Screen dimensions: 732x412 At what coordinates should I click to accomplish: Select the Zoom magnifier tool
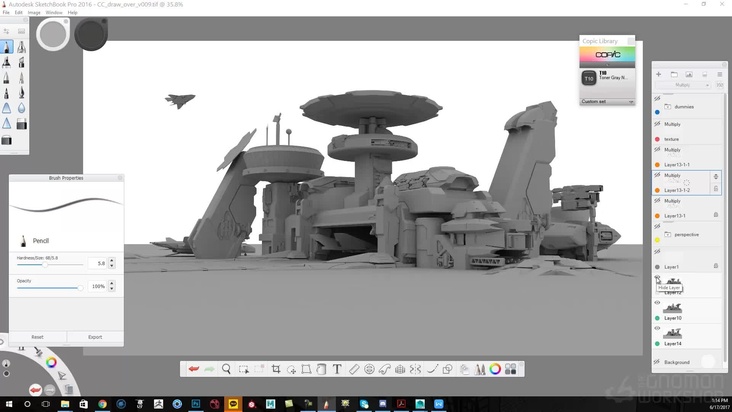(x=227, y=369)
